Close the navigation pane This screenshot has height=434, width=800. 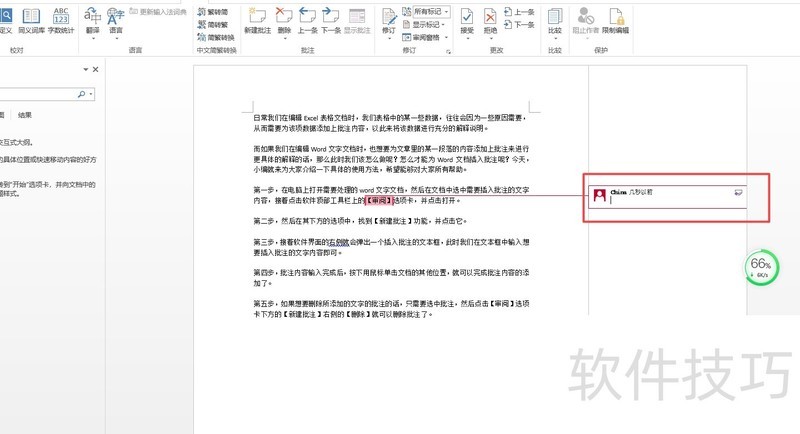click(95, 69)
